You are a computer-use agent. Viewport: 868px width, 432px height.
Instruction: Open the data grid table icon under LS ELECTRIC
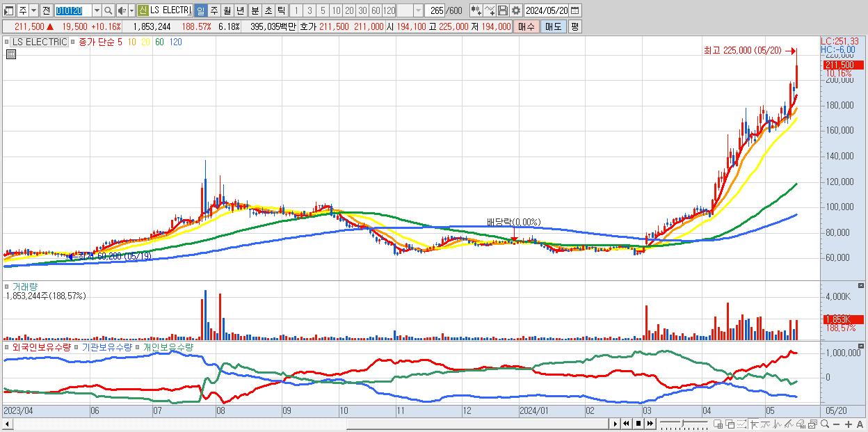pyautogui.click(x=10, y=54)
